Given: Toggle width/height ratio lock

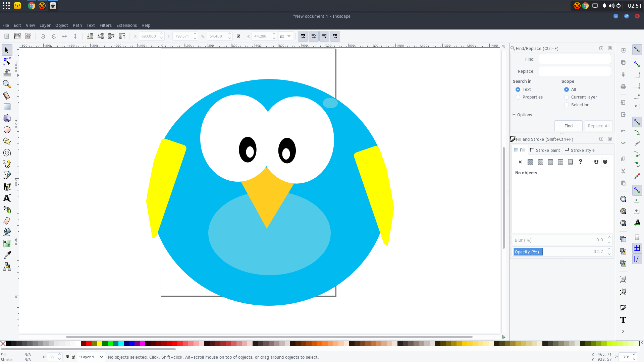Looking at the screenshot, I should point(238,36).
